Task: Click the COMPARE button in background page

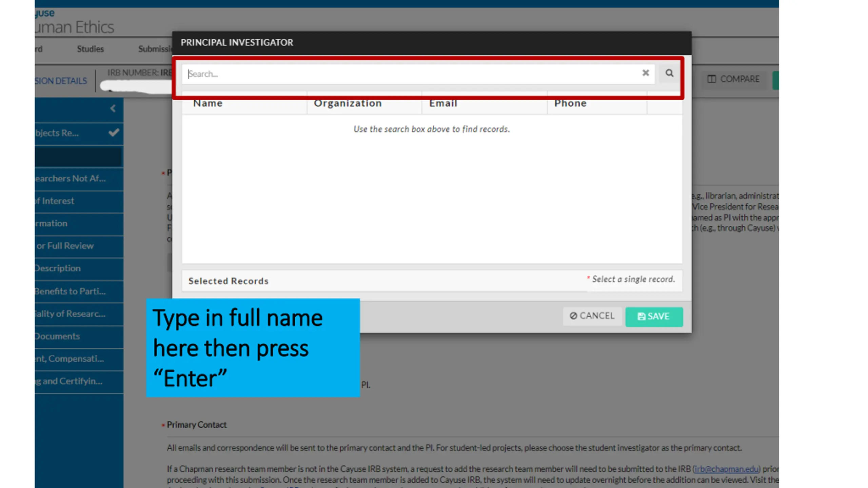Action: 733,79
